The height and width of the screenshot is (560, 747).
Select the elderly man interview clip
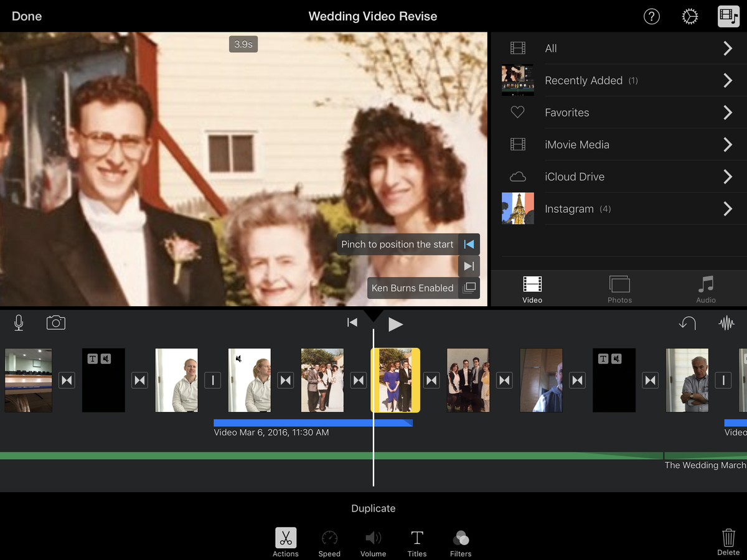pyautogui.click(x=687, y=380)
